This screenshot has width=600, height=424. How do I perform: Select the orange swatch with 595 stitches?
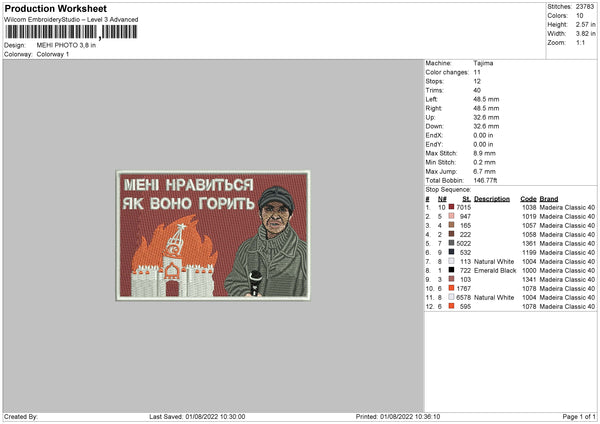(x=452, y=306)
